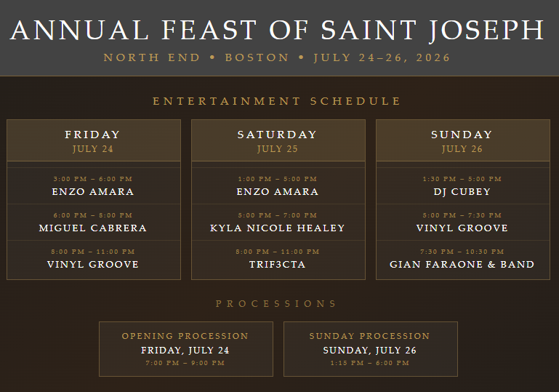Open the Opening Procession card
Image resolution: width=559 pixels, height=392 pixels.
(186, 349)
